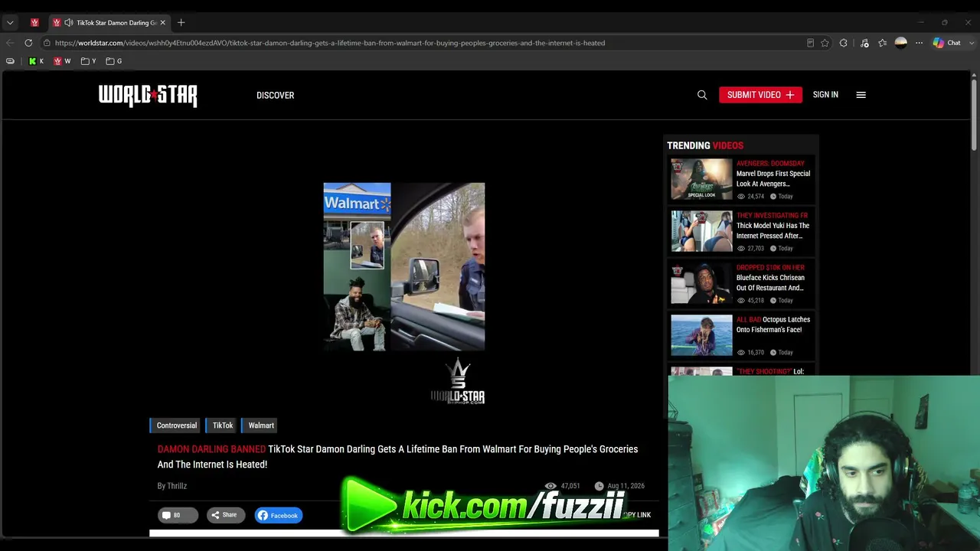Open the browser extensions puzzle icon
This screenshot has width=980, height=551.
tap(843, 43)
